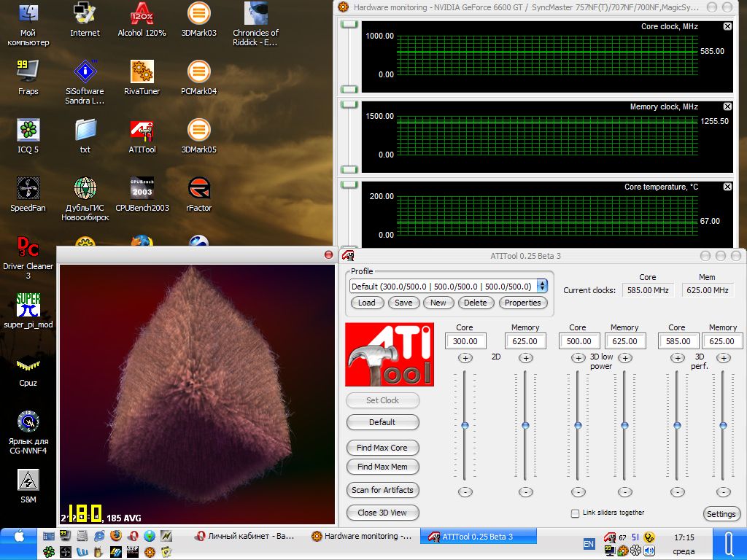The image size is (747, 560).
Task: Click the Save profile button
Action: [403, 303]
